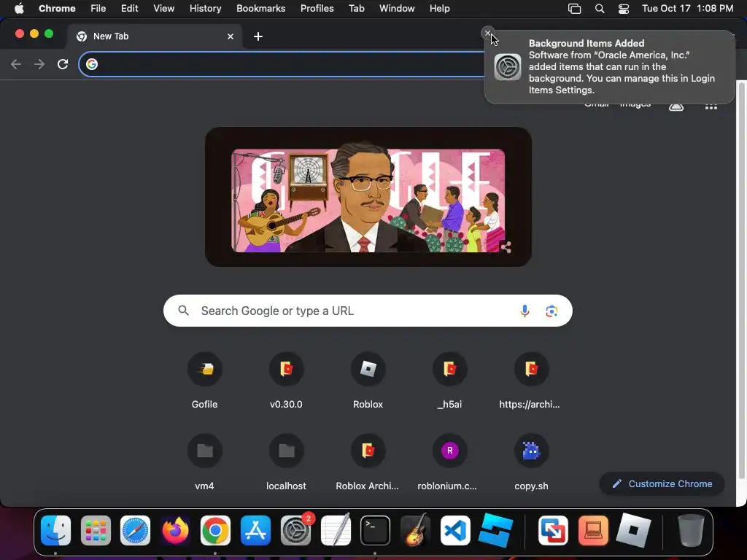Open Roblox Studio from the dock
Image resolution: width=747 pixels, height=560 pixels.
click(x=495, y=531)
